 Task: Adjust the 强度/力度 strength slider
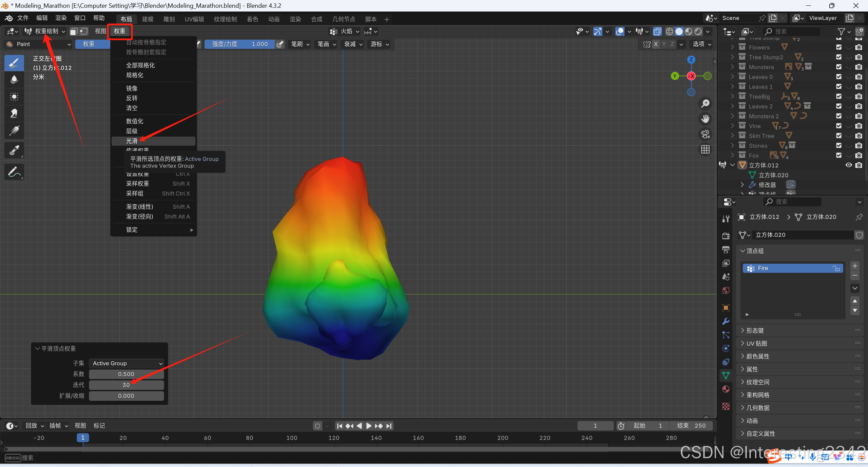[x=239, y=44]
